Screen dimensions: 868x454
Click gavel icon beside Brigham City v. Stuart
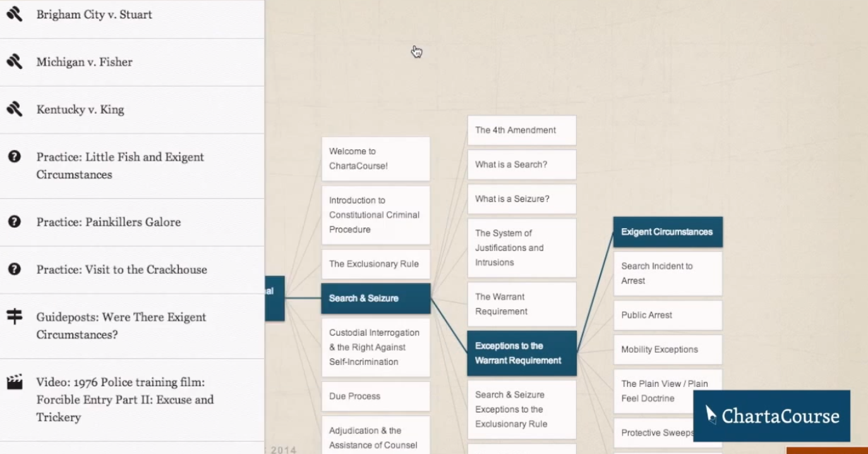coord(15,14)
